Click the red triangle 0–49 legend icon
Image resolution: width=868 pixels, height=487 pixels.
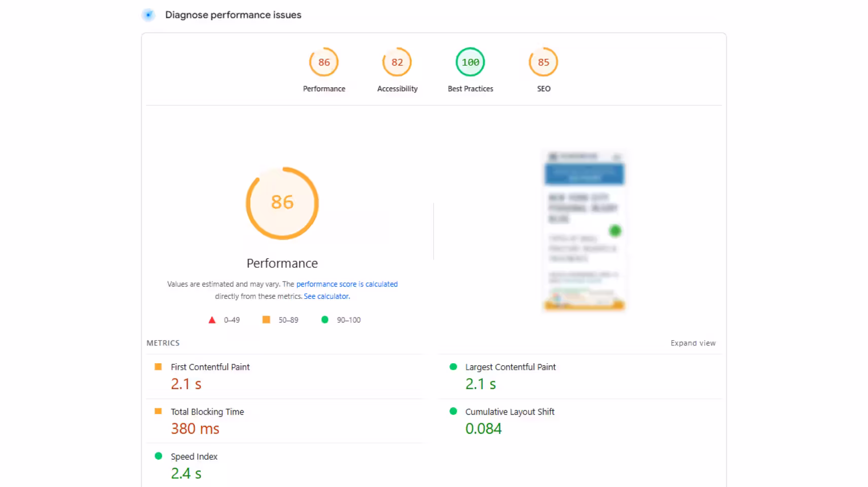[212, 320]
